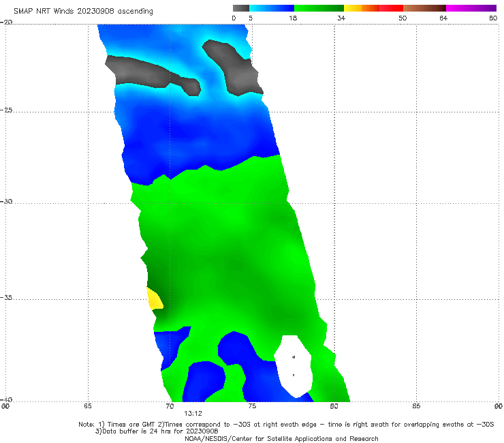Click the green segment of the wind color bar
Image resolution: width=504 pixels, height=443 pixels.
(319, 8)
